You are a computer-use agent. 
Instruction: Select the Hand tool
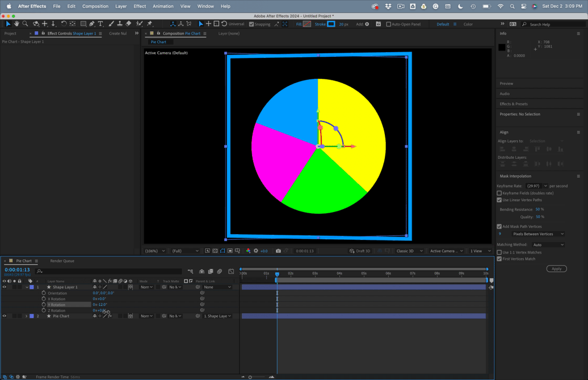(16, 24)
